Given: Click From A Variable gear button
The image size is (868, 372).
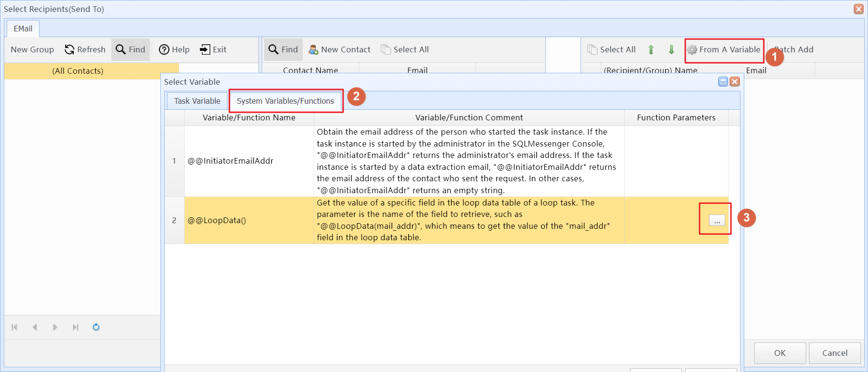Looking at the screenshot, I should (x=724, y=49).
